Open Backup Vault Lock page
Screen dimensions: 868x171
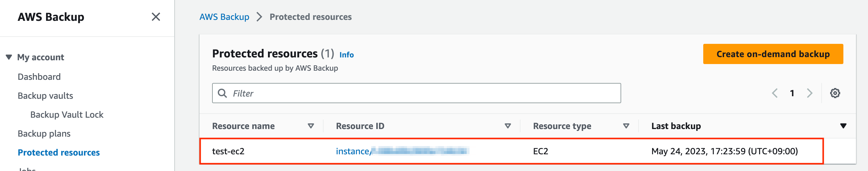click(x=67, y=115)
